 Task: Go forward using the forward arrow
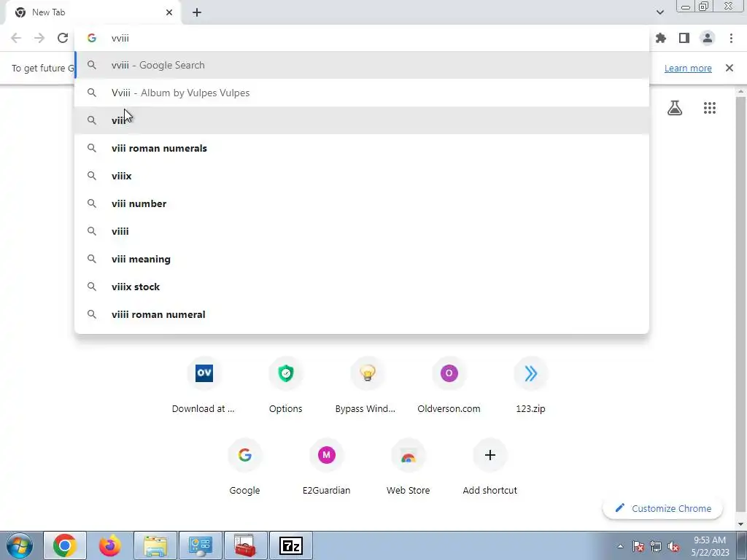[39, 38]
